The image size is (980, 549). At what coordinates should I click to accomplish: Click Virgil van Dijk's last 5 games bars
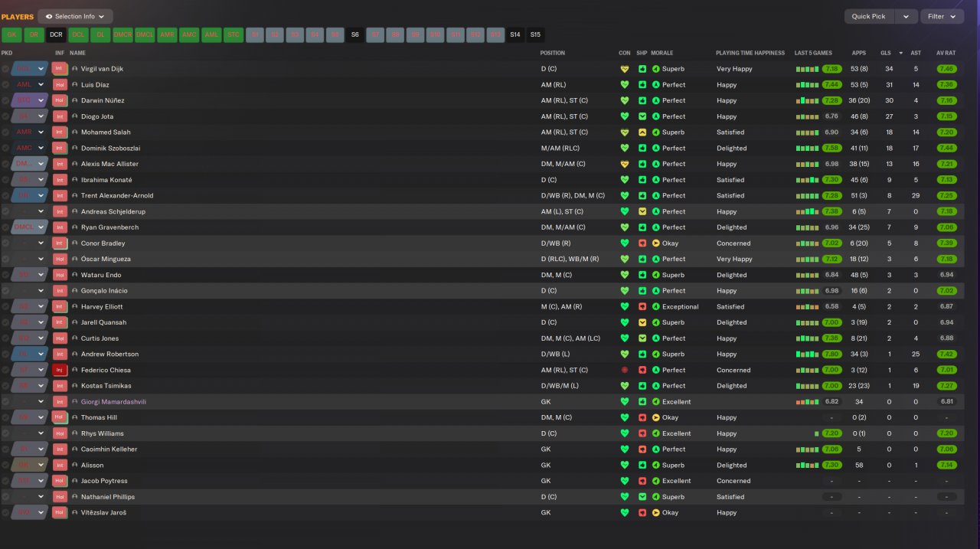pos(807,69)
